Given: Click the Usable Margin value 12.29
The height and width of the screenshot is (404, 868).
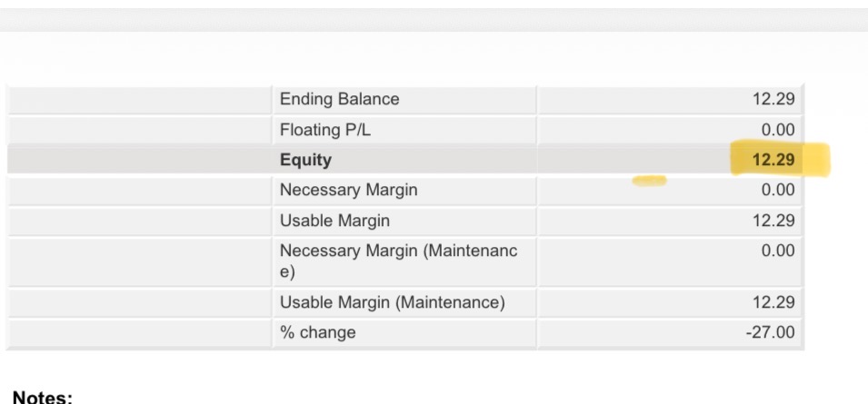Looking at the screenshot, I should (773, 221).
